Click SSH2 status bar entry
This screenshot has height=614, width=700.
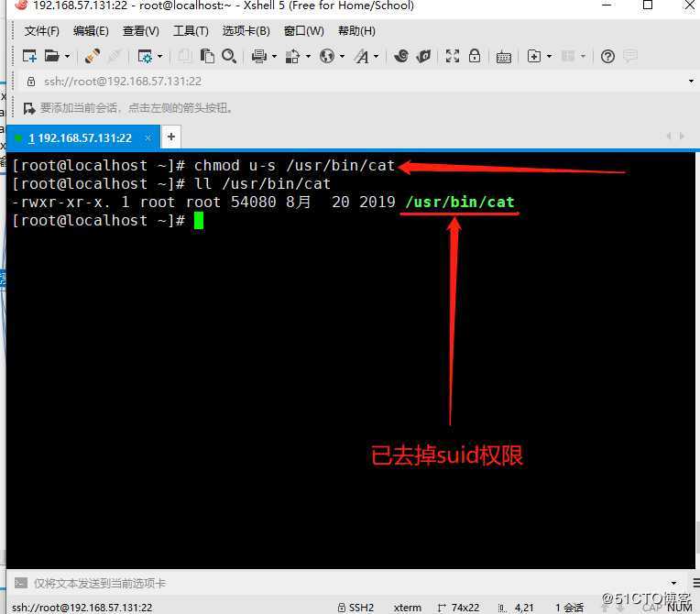(x=355, y=608)
